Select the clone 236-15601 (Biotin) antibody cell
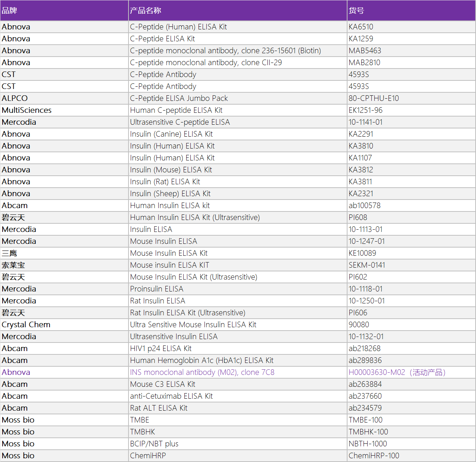Viewport: 476px width, 462px height. (225, 51)
